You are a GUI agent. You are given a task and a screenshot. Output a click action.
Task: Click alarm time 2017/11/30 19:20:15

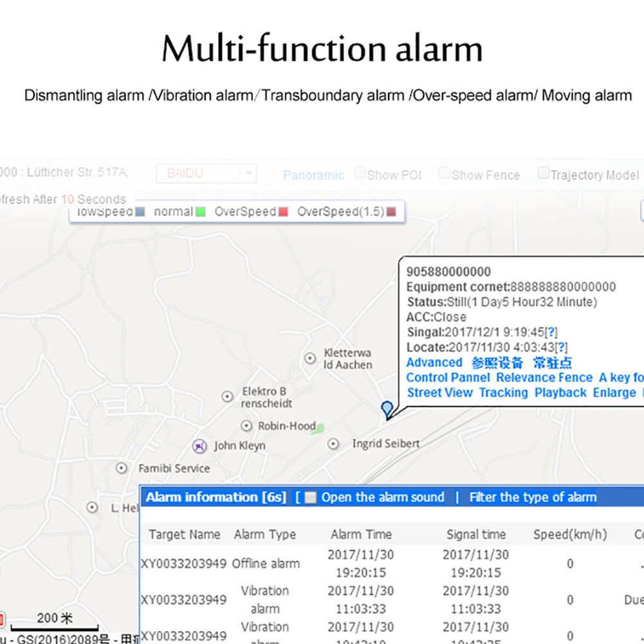(x=361, y=564)
